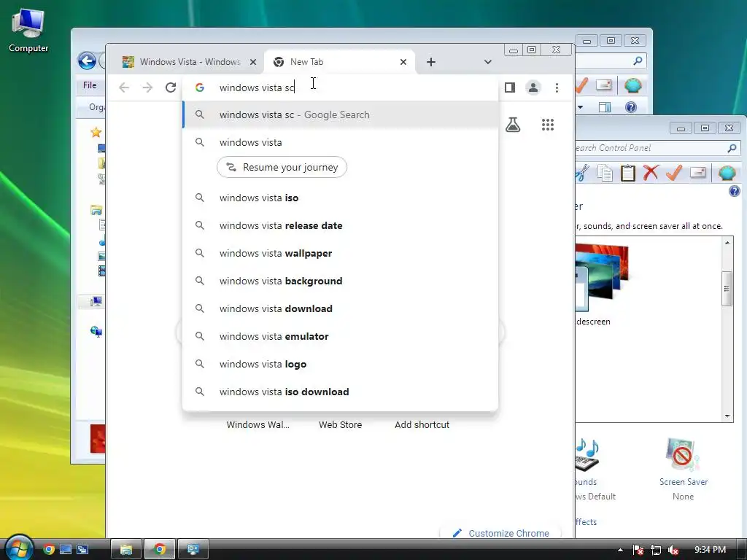Click the mail icon in the back Explorer toolbar
The width and height of the screenshot is (747, 560).
[x=603, y=85]
